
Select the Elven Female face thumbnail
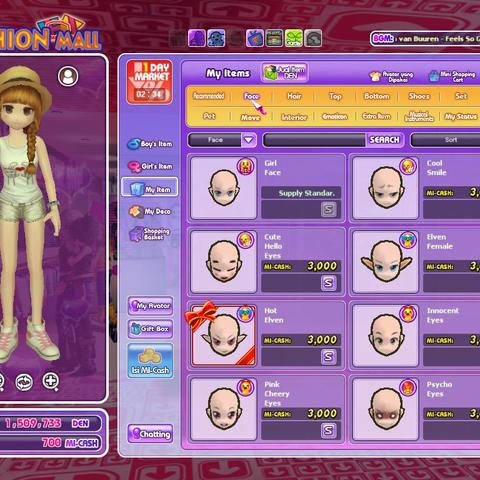coord(386,262)
